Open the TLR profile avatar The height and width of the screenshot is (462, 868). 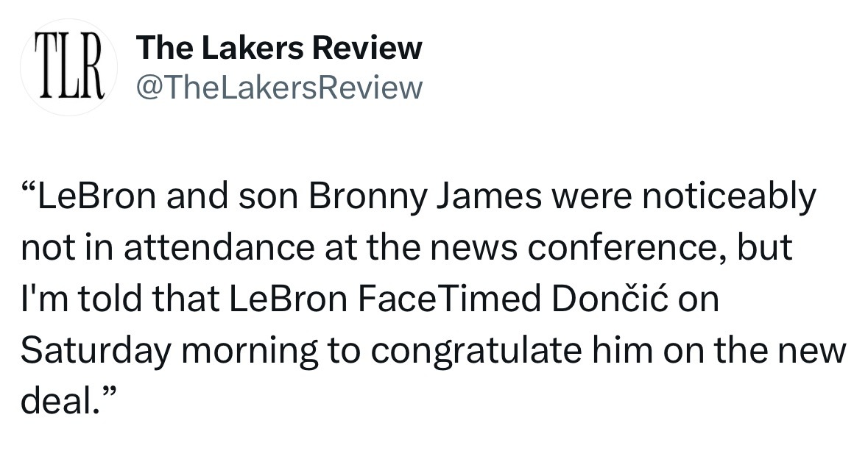(x=68, y=68)
